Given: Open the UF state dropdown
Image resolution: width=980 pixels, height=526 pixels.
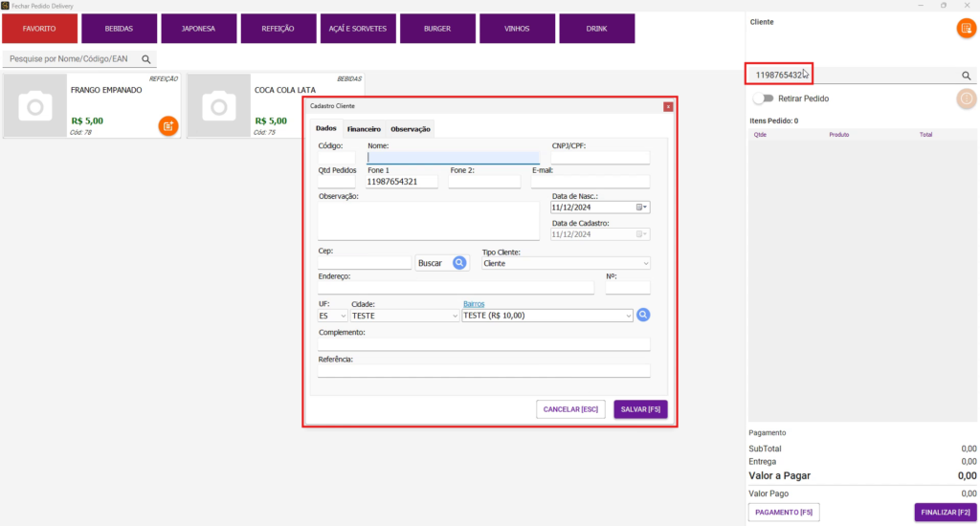Looking at the screenshot, I should (343, 316).
